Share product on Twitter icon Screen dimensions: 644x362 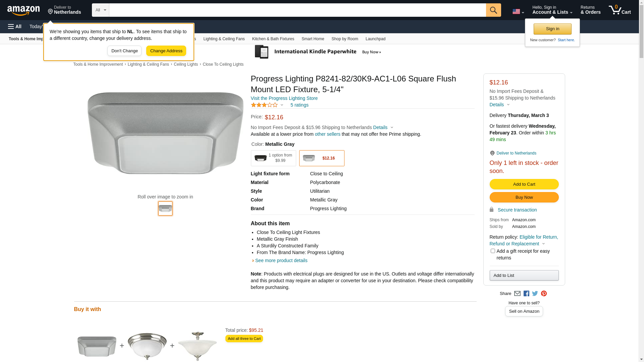[535, 294]
